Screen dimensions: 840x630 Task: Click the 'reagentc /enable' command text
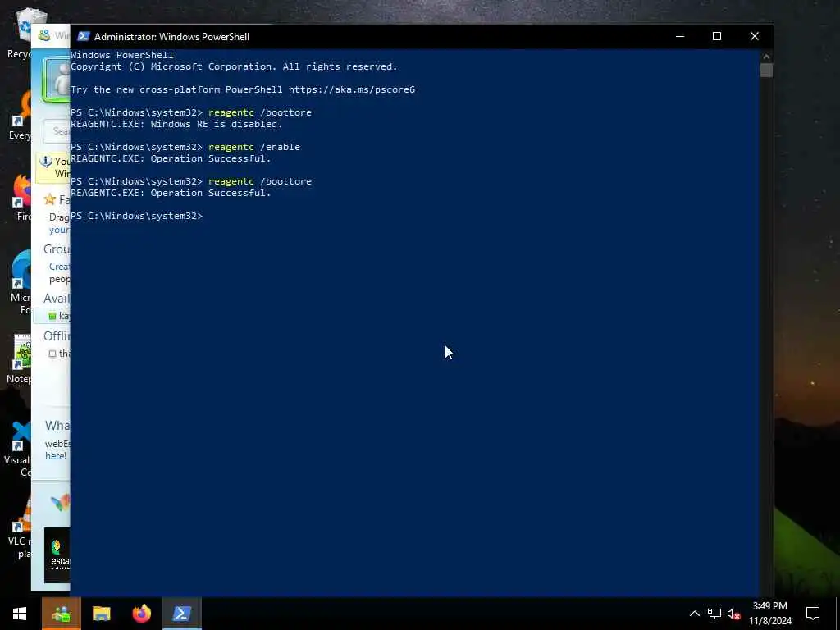click(254, 147)
